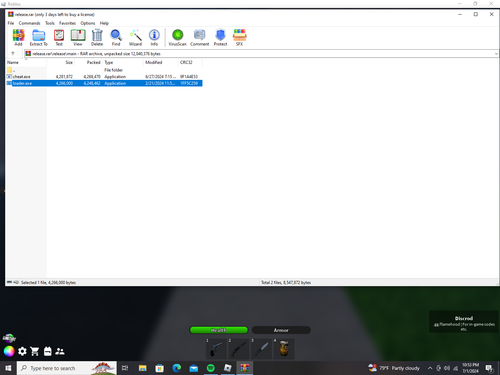Click the archive path address field
500x375 pixels.
tap(261, 54)
